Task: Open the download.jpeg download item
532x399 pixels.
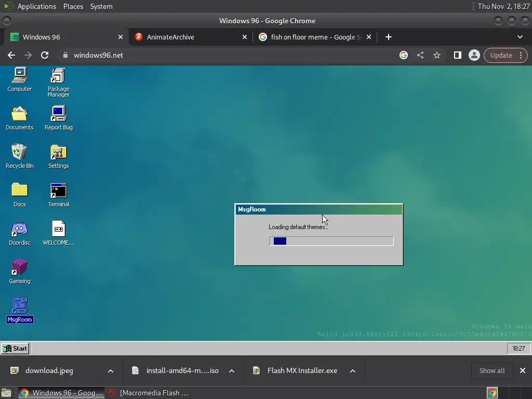Action: (49, 370)
